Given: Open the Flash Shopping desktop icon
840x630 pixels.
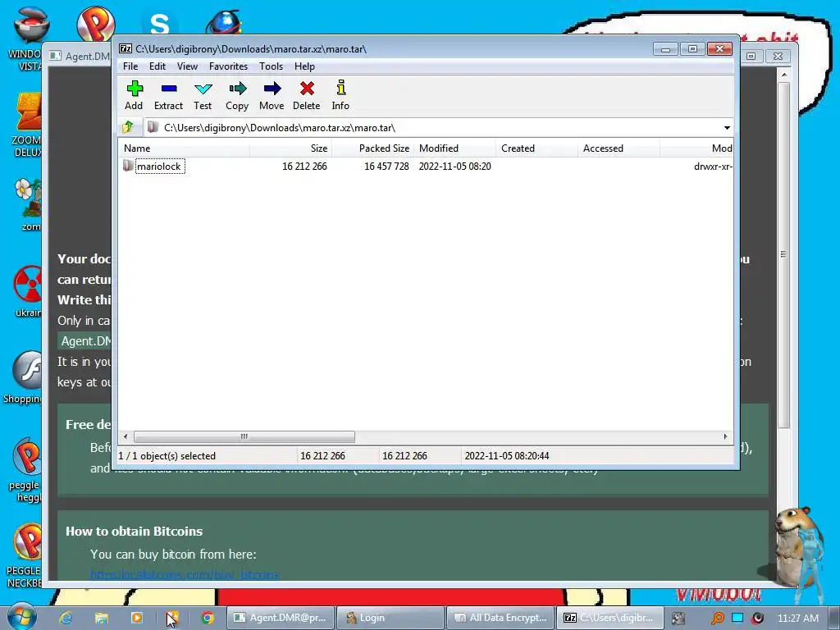Looking at the screenshot, I should coord(23,377).
